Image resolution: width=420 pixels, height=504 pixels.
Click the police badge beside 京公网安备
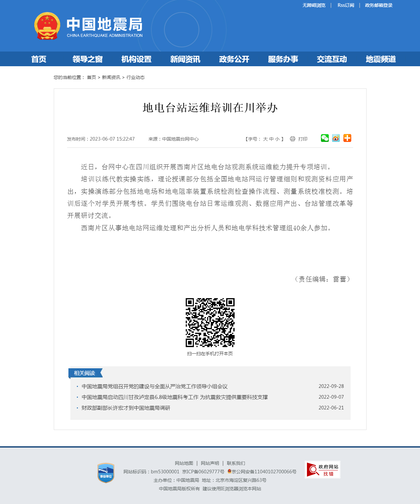click(x=229, y=472)
